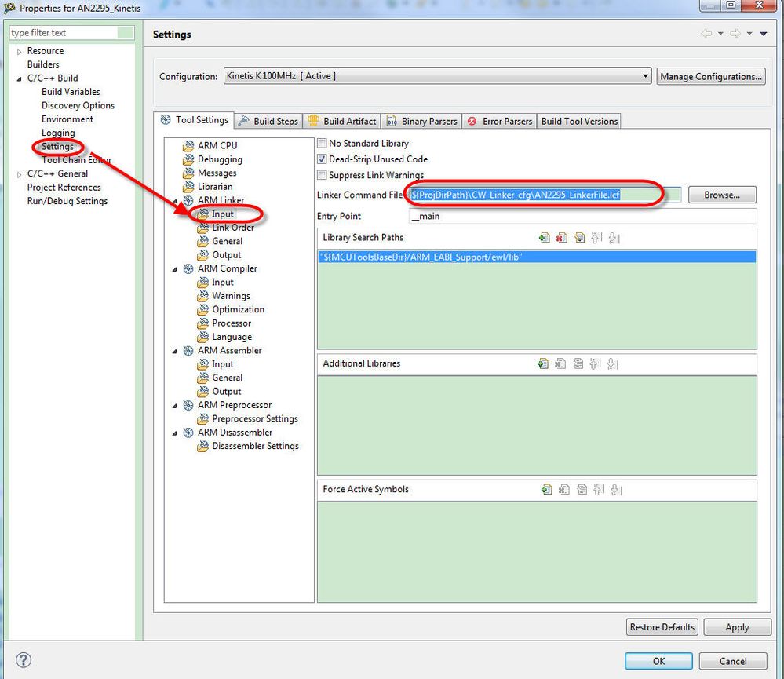The width and height of the screenshot is (784, 679).
Task: Click the Entry Point field
Action: [x=582, y=216]
